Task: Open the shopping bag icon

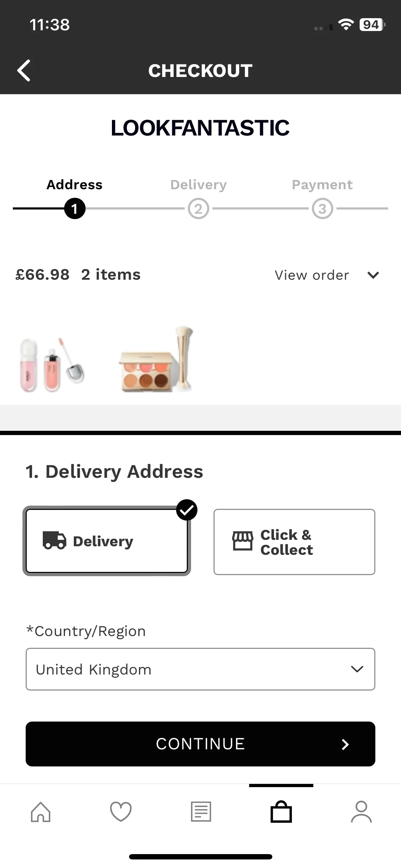Action: click(x=281, y=812)
